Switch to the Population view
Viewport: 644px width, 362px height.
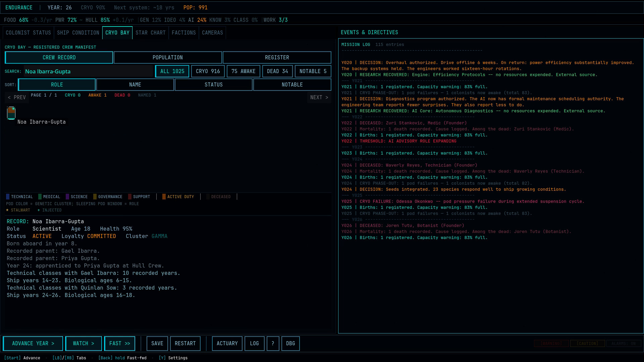[168, 58]
